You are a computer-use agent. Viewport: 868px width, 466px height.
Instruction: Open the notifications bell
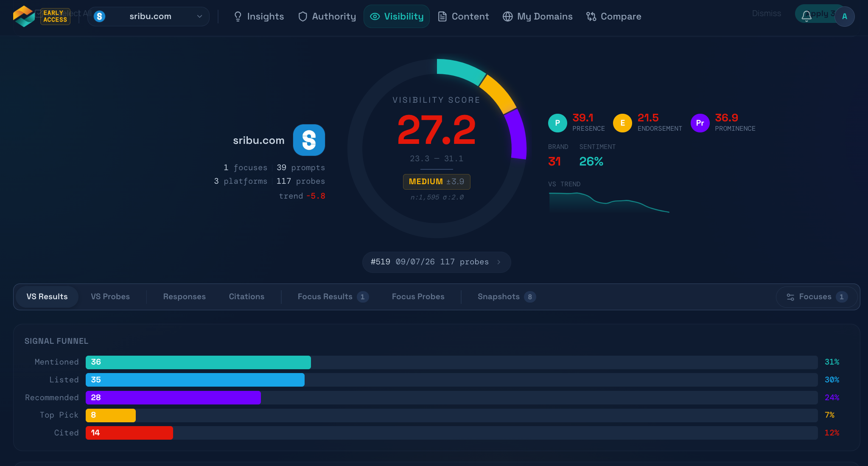(806, 16)
